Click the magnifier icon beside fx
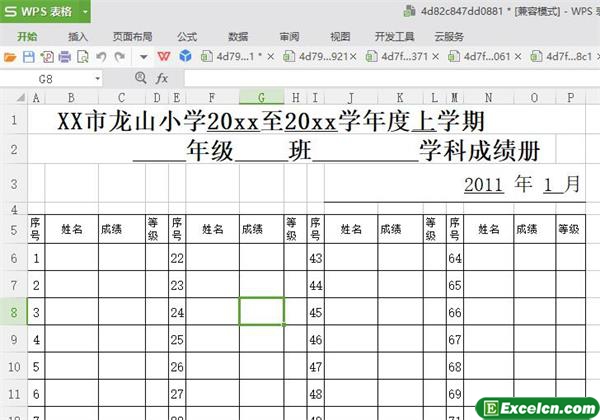This screenshot has height=420, width=600. [x=141, y=78]
